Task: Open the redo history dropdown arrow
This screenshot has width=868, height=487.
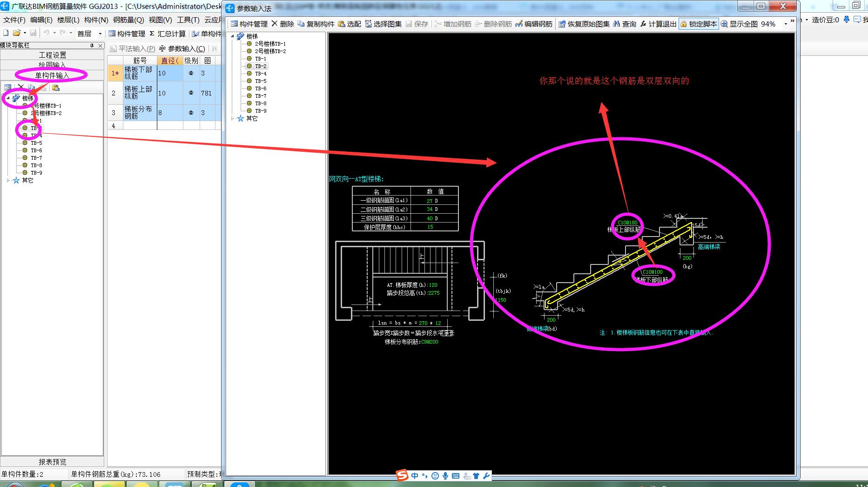Action: (71, 33)
